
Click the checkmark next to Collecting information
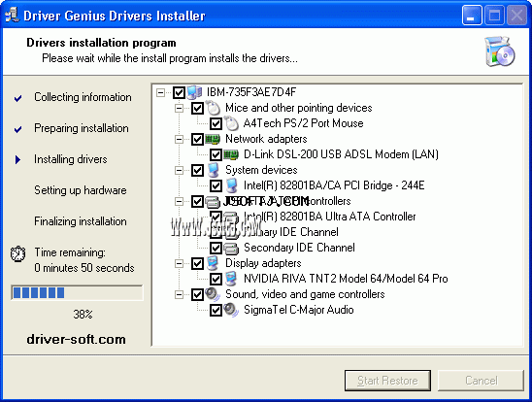pos(18,98)
